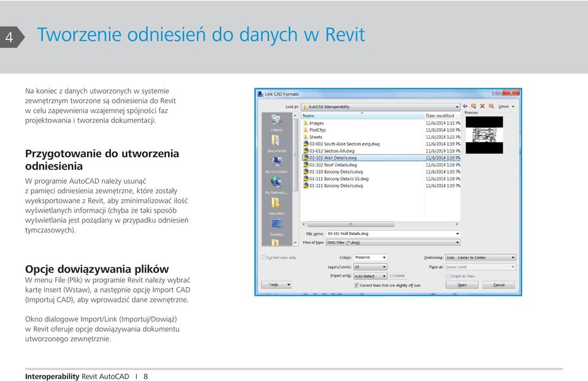588x381 pixels.
Task: Click the preview thumbnail image
Action: tap(484, 135)
